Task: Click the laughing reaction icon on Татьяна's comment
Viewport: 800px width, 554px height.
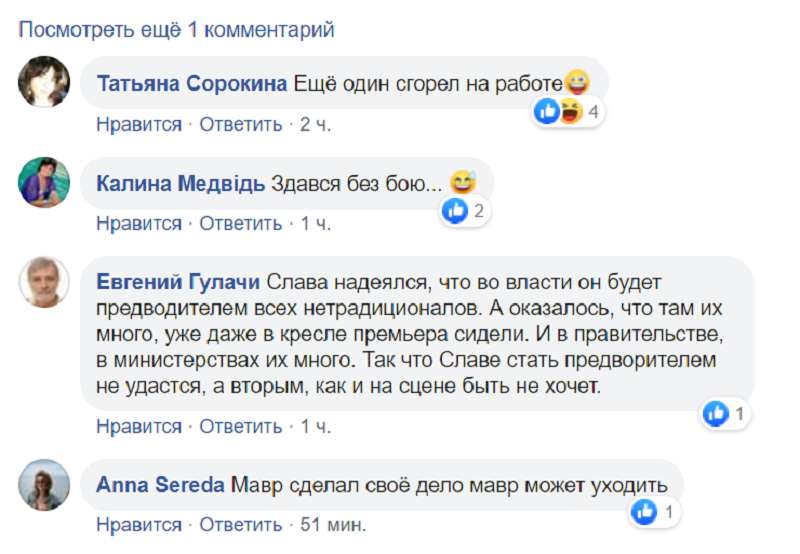Action: [569, 111]
